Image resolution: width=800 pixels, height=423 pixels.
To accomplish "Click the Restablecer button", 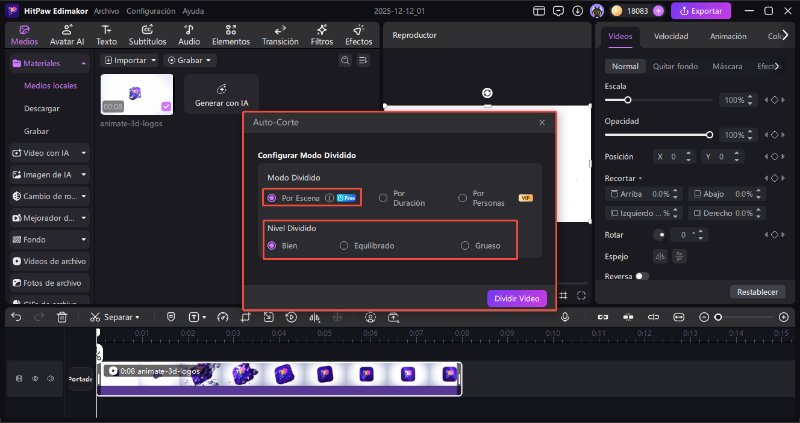I will (757, 292).
